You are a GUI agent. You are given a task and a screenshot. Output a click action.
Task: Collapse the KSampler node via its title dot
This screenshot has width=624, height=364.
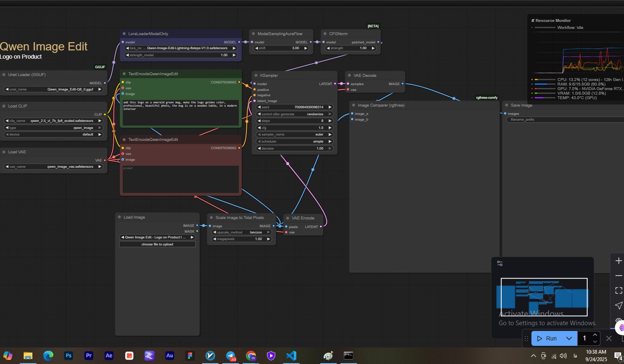click(x=256, y=76)
